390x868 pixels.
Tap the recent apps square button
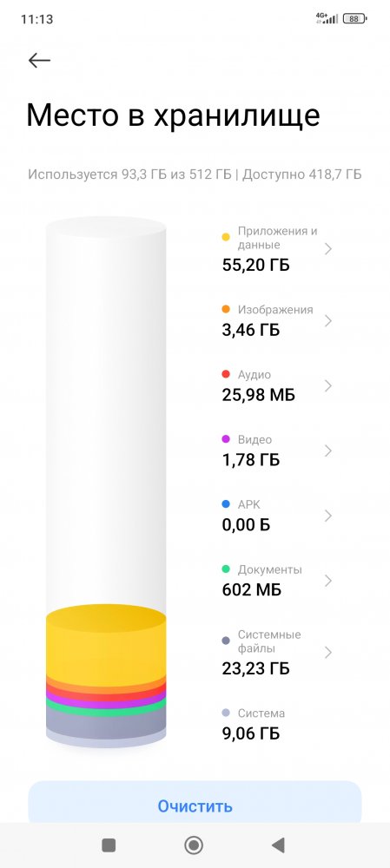109,845
